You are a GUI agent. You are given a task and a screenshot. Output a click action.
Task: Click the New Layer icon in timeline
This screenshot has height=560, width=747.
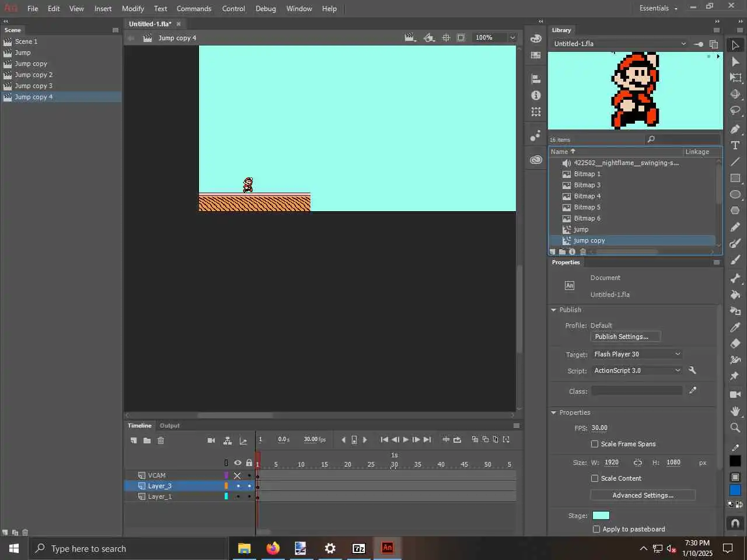(x=134, y=440)
